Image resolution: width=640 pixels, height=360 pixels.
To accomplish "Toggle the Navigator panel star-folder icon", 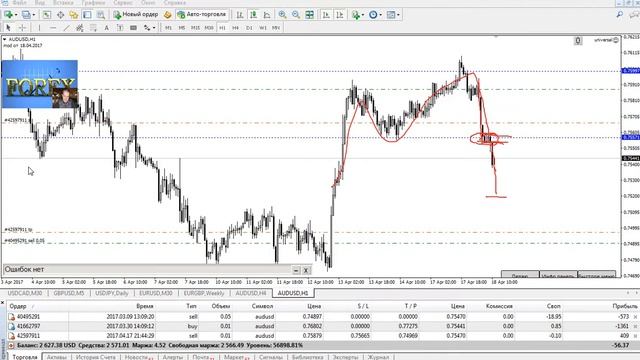I will click(x=74, y=15).
